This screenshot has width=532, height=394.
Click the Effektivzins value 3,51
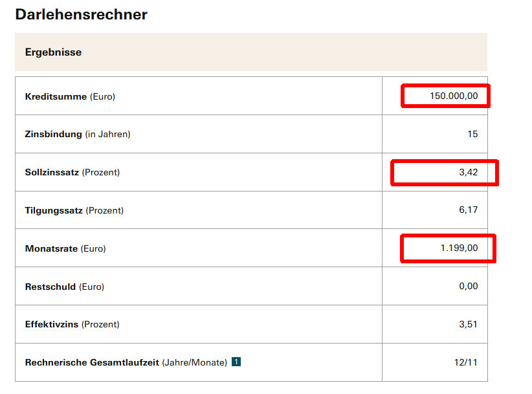pos(468,324)
